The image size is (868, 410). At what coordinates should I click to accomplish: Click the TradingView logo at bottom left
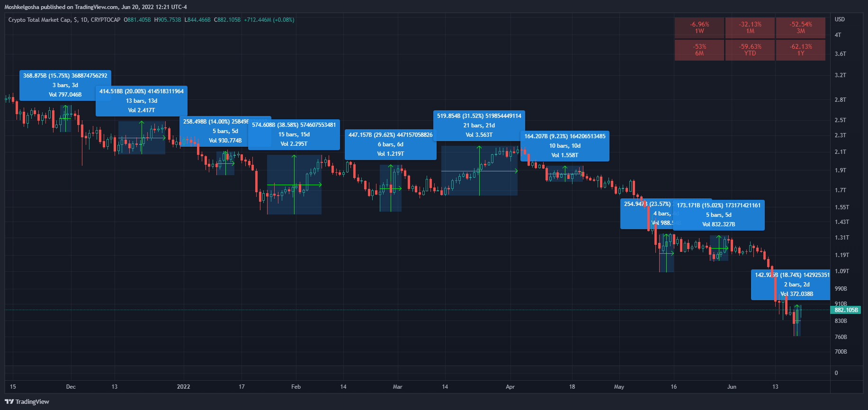pos(27,401)
